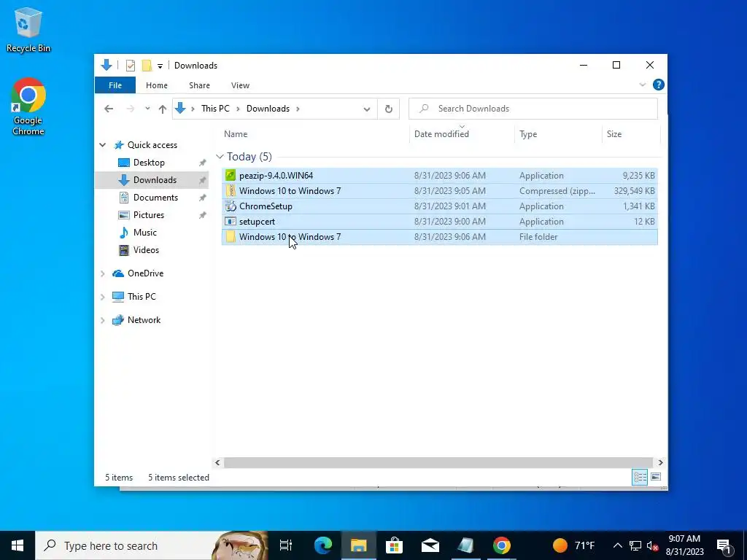
Task: Open recent locations dropdown
Action: 147,109
